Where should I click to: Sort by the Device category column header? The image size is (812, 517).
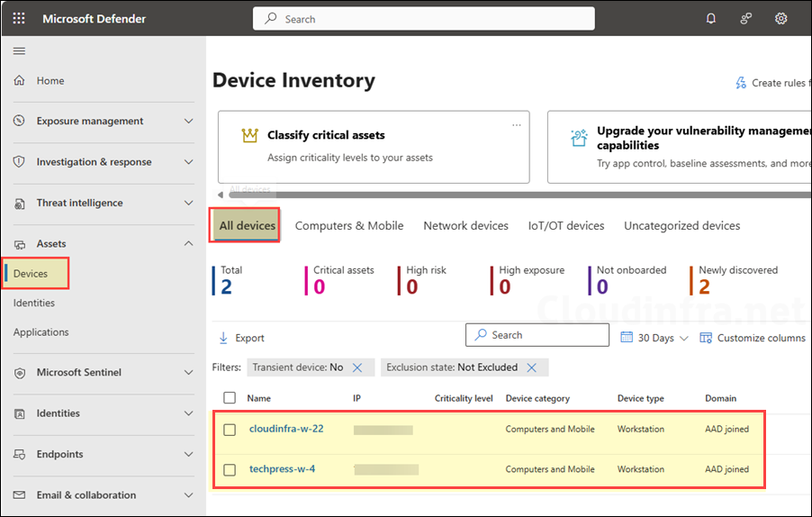(537, 398)
